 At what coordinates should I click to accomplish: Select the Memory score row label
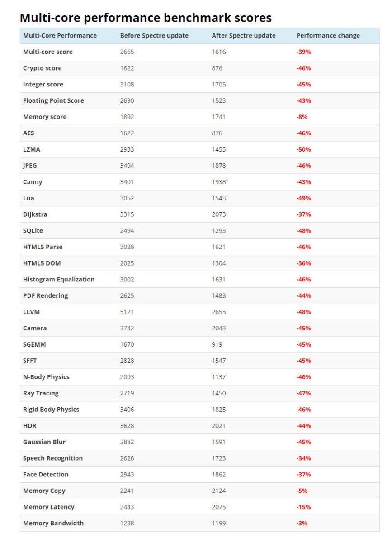[x=45, y=117]
